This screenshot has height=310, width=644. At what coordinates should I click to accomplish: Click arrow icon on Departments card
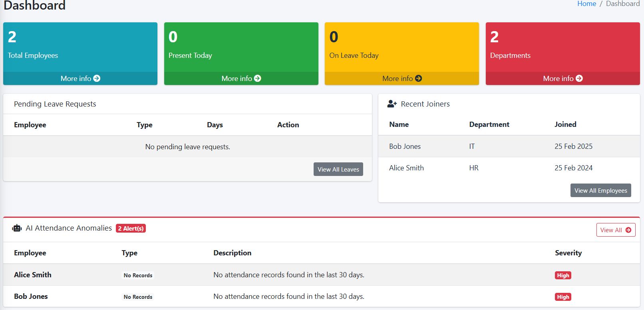tap(579, 79)
